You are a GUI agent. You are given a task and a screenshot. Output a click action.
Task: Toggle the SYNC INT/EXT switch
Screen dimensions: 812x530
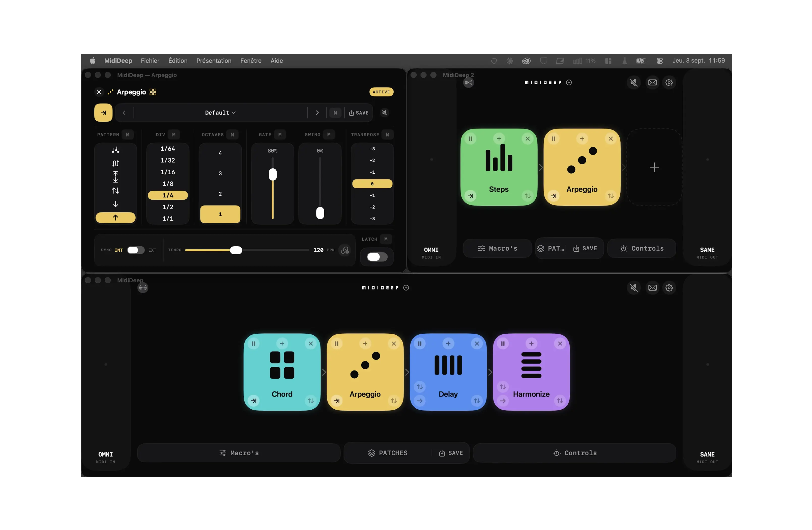point(136,250)
